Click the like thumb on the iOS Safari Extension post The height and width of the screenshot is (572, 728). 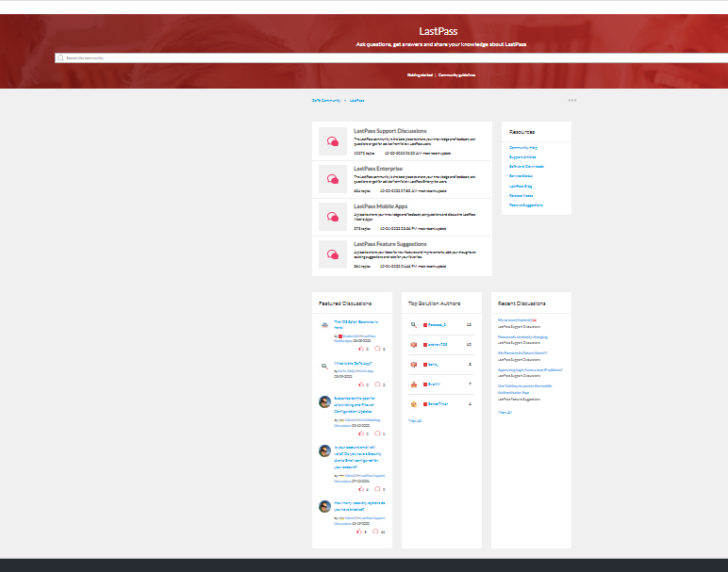pos(361,349)
